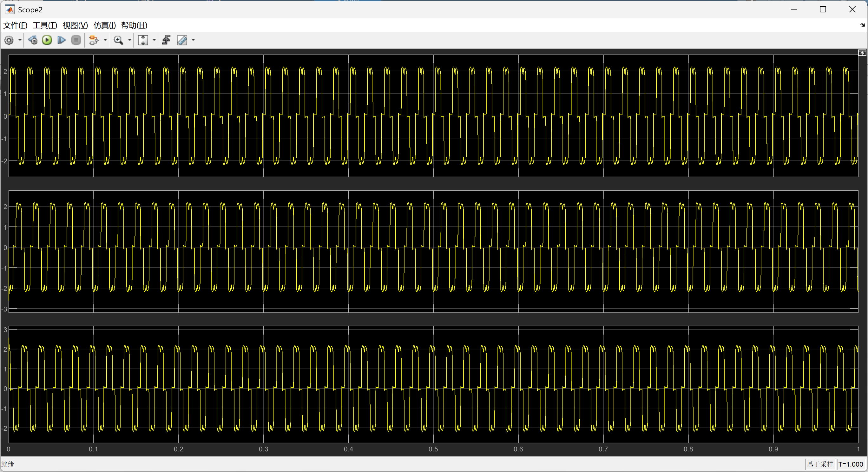Open the triggers tool icon
Screen dimensions: 868x472
(167, 40)
